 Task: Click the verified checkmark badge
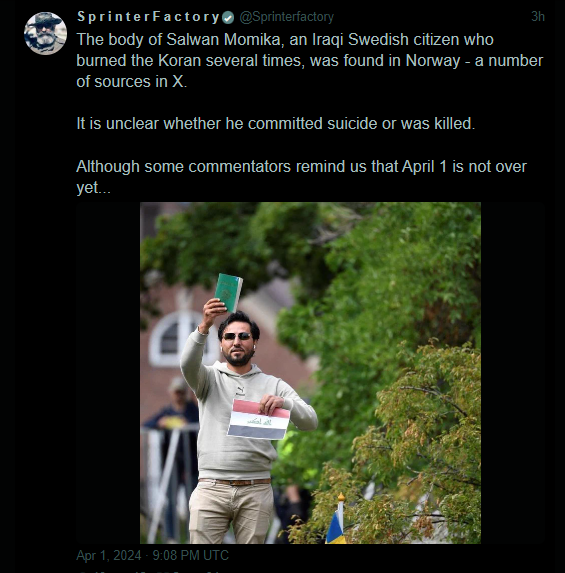tap(228, 17)
